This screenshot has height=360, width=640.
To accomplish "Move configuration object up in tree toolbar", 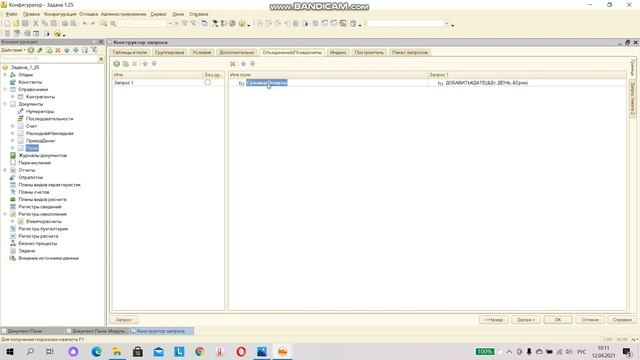I will (67, 50).
